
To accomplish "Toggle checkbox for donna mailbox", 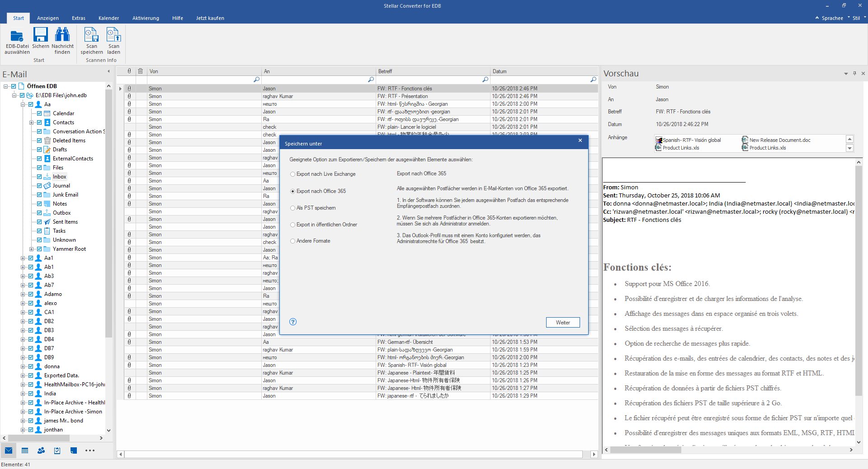I will point(31,366).
